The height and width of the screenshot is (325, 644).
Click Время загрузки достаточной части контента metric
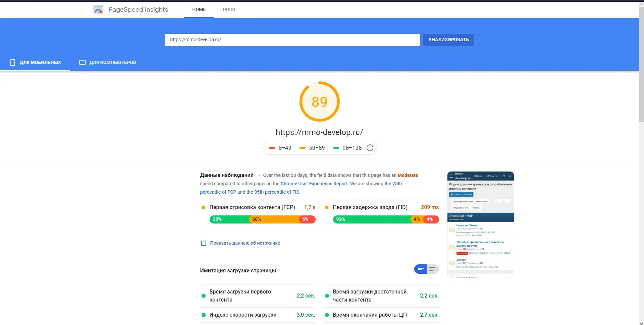[381, 296]
